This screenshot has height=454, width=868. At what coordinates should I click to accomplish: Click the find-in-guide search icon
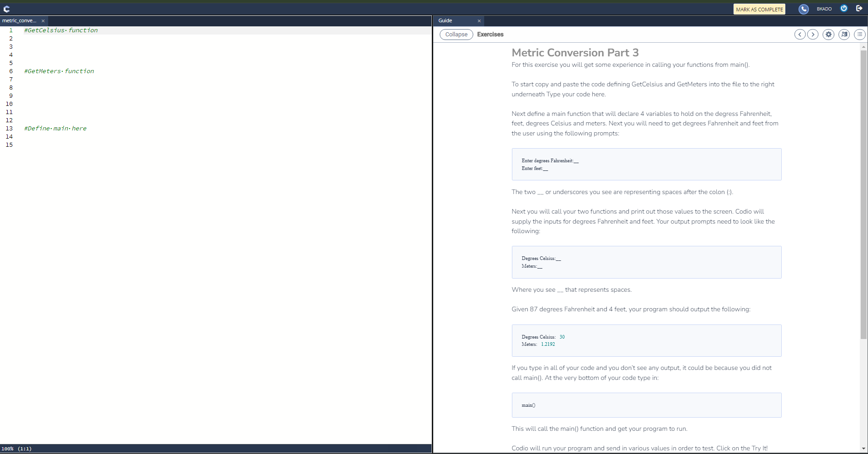844,34
